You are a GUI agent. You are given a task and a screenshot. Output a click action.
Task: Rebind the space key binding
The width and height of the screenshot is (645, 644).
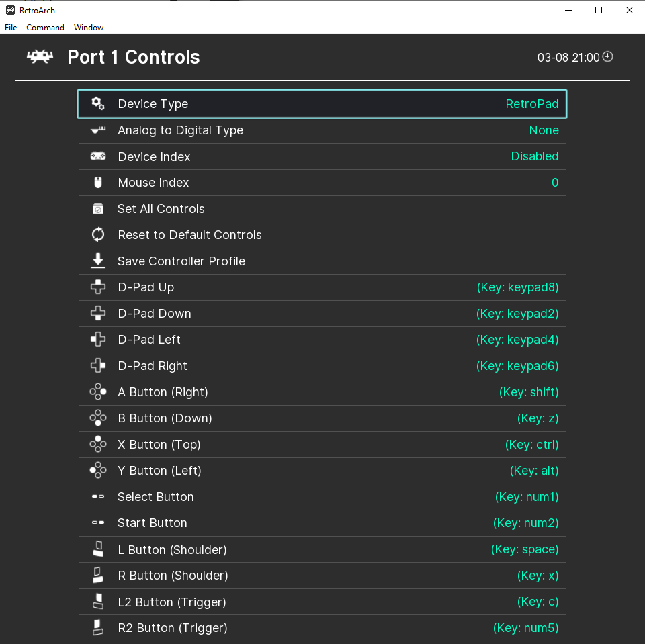point(525,549)
